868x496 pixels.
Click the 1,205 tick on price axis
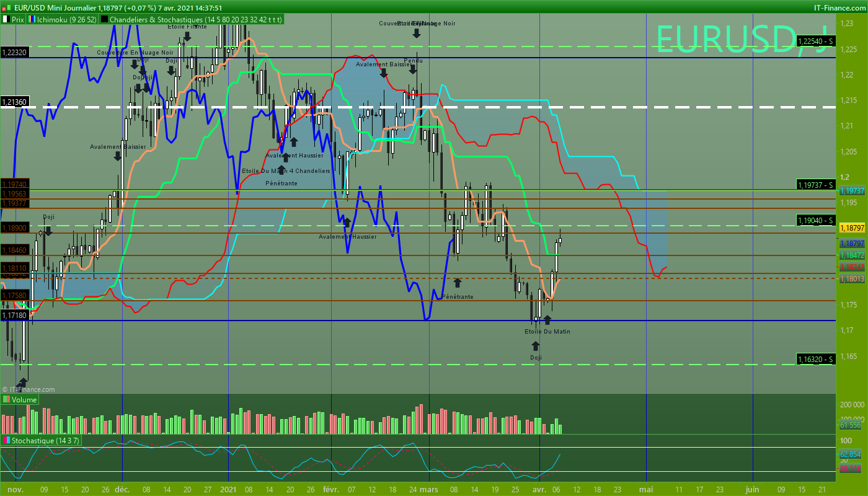(848, 152)
